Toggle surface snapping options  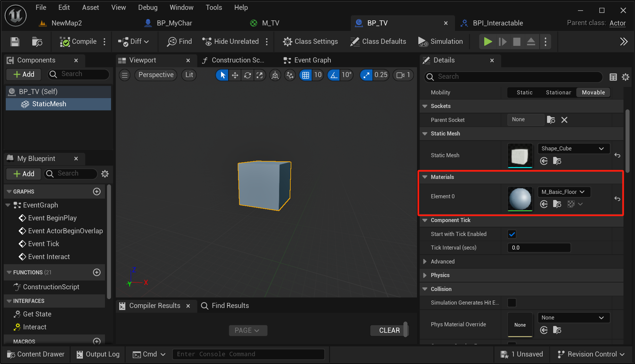click(290, 75)
